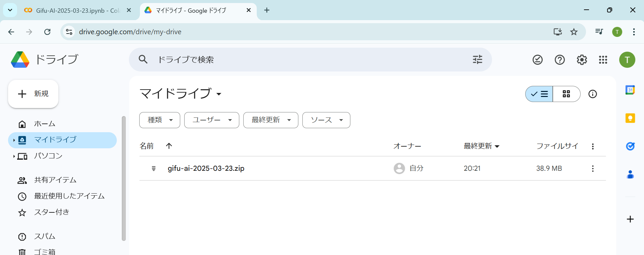Switch to grid layout view

(566, 94)
